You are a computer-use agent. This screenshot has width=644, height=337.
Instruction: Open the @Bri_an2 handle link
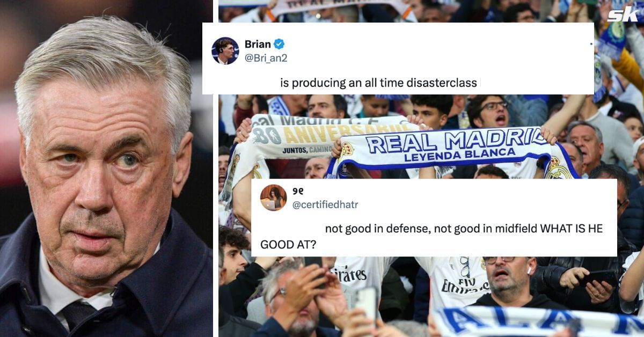(266, 58)
